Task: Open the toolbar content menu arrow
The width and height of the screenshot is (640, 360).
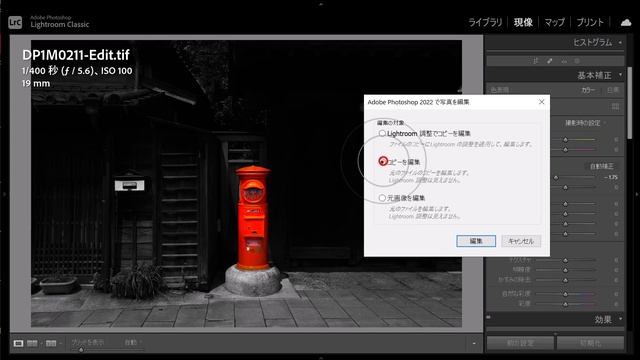Action: (x=474, y=344)
